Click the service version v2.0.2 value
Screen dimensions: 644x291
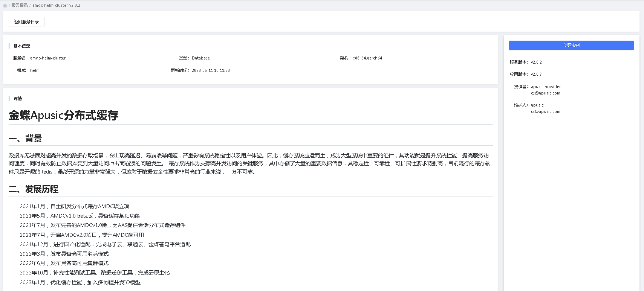[536, 62]
